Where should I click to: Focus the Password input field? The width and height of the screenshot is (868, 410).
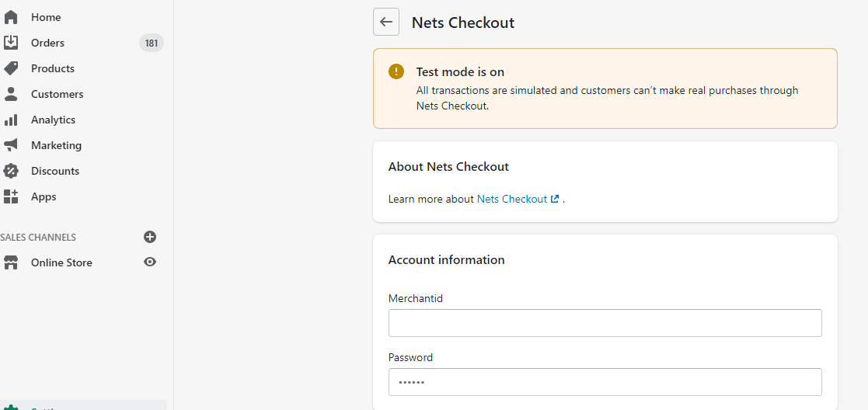point(605,382)
